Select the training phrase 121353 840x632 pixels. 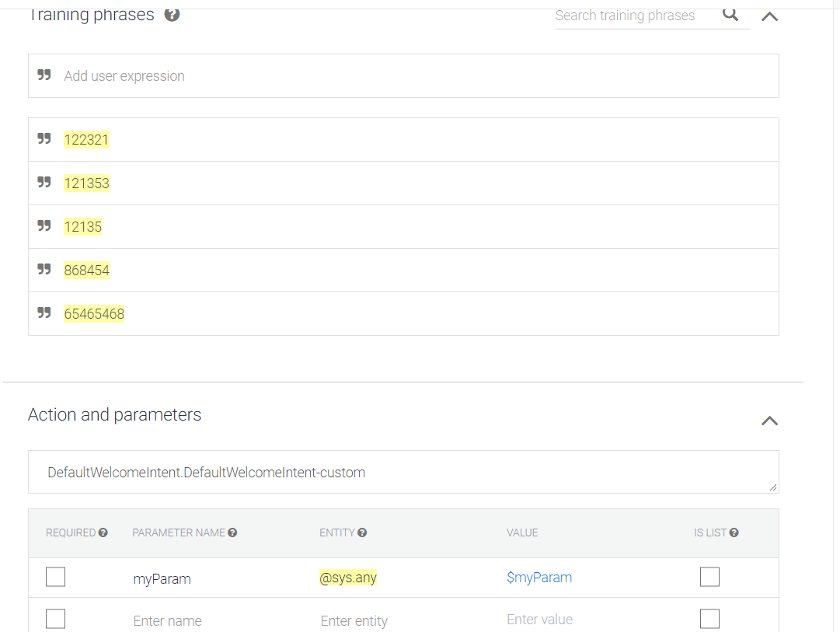tap(87, 183)
